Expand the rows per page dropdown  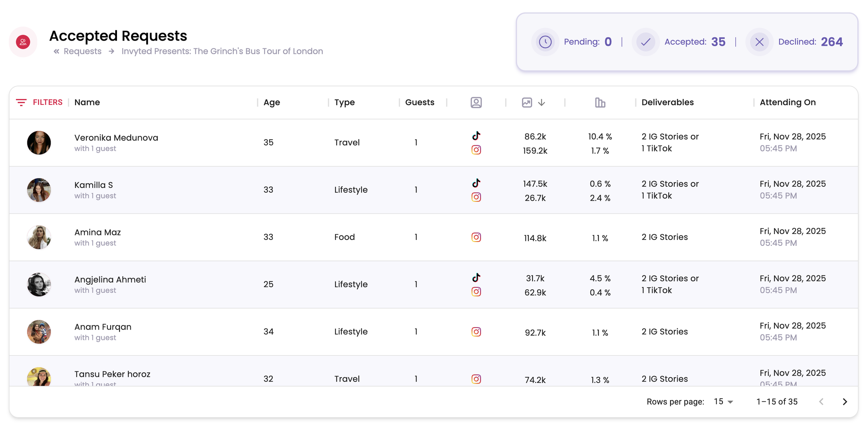click(x=724, y=402)
